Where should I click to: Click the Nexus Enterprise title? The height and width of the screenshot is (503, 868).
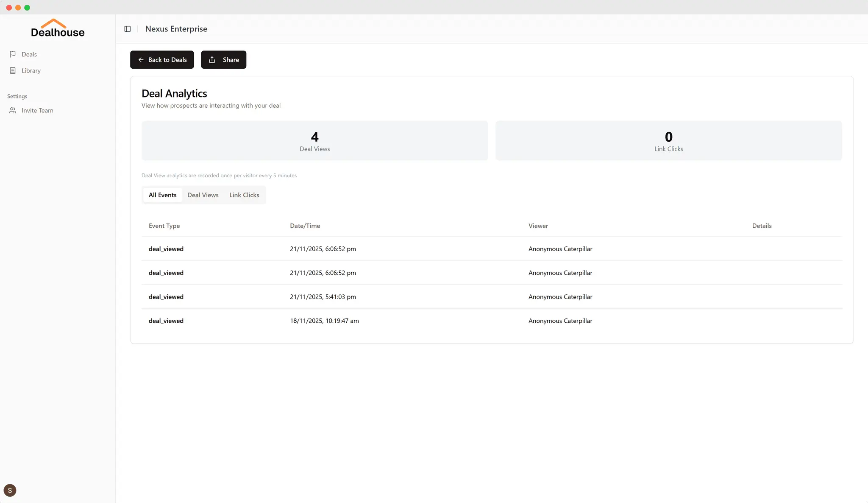(x=176, y=29)
